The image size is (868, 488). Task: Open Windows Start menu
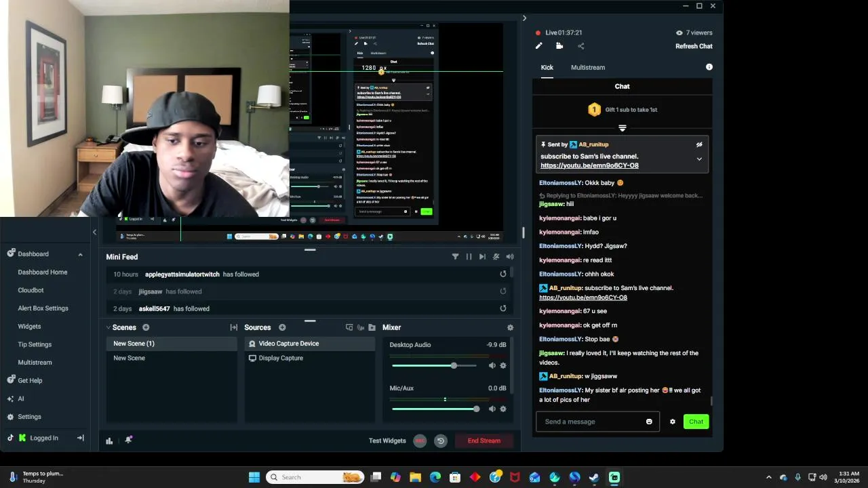(254, 477)
